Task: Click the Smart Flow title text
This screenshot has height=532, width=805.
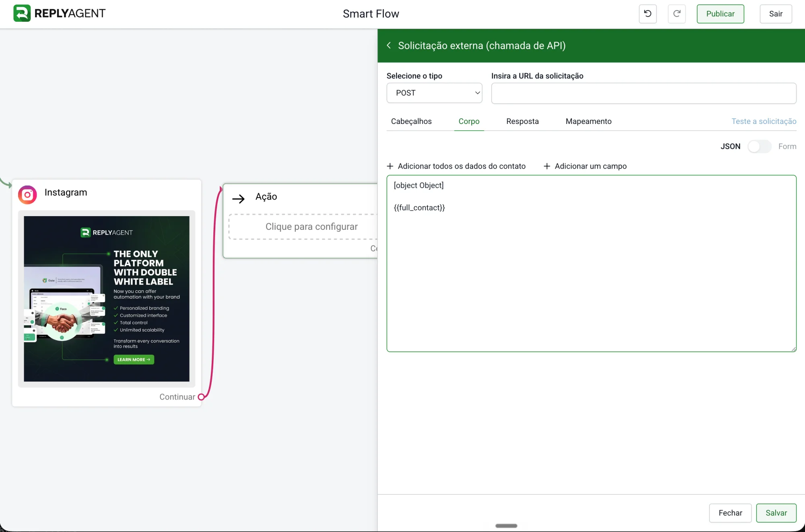Action: tap(371, 14)
